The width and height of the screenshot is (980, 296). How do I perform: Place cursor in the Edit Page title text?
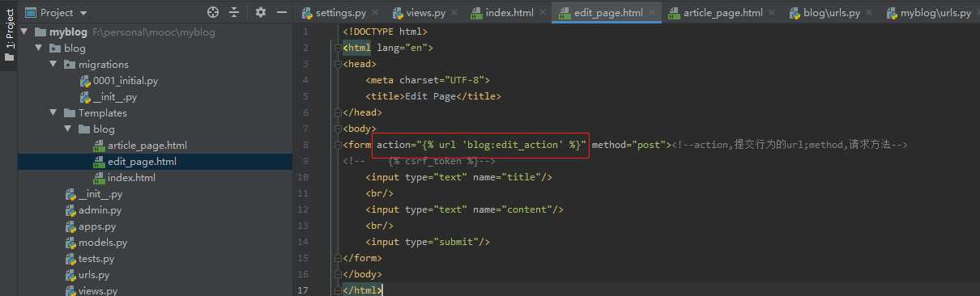tap(432, 96)
